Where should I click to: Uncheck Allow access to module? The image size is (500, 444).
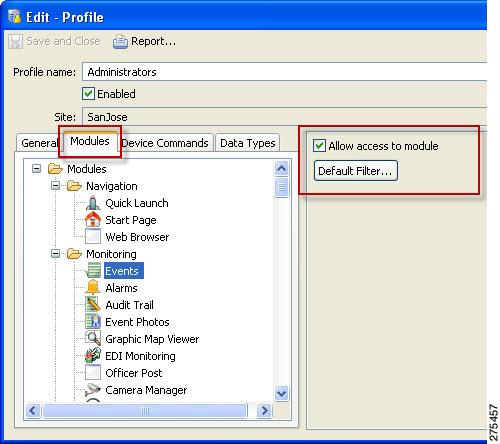[x=319, y=146]
